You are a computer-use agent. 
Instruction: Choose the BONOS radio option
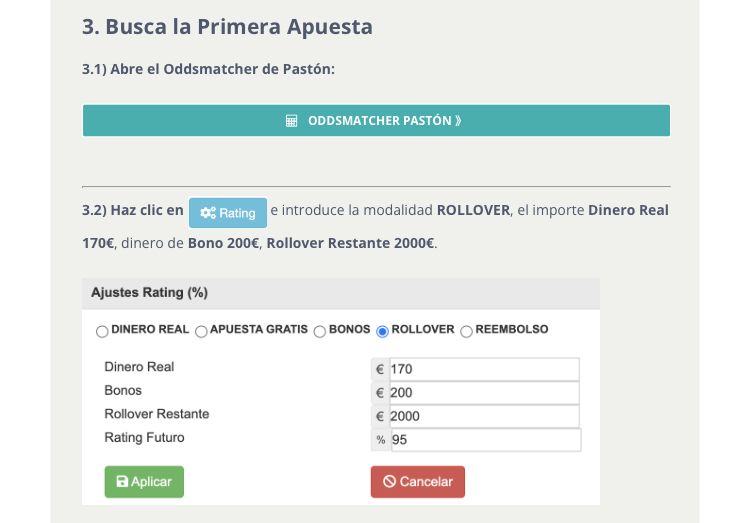[x=320, y=331]
